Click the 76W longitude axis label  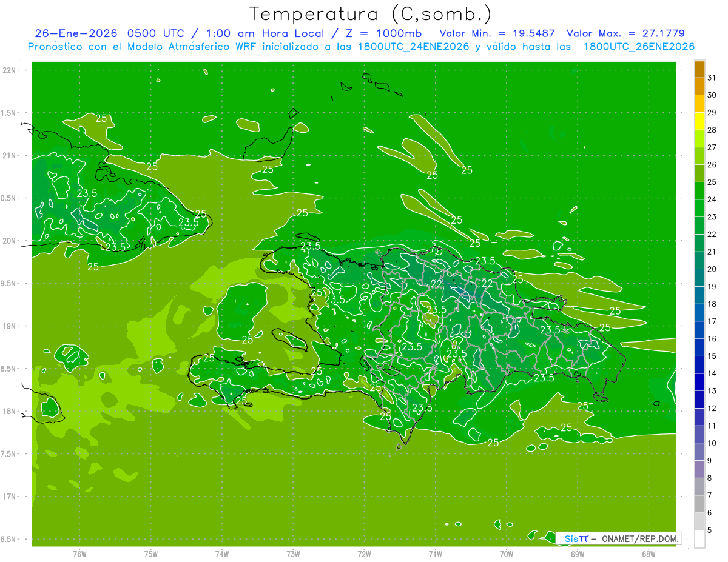(79, 554)
